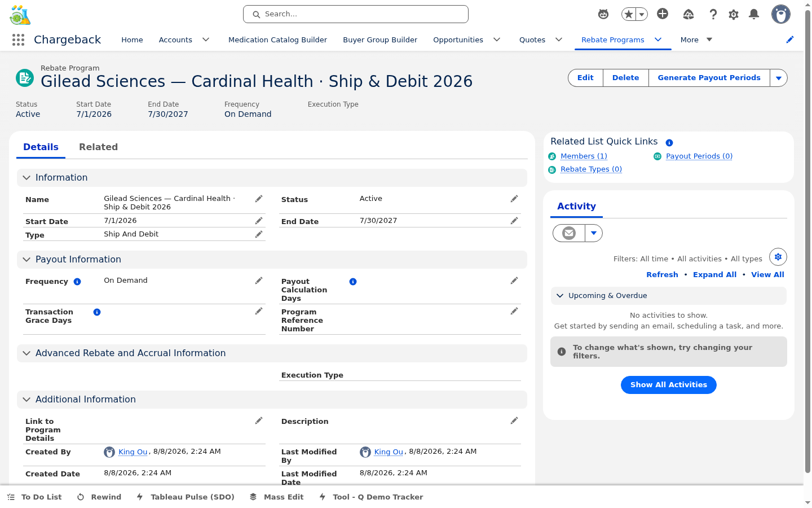Screen dimensions: 812x508
Task: Show Transaction Grace Days info icon
Action: tap(97, 312)
